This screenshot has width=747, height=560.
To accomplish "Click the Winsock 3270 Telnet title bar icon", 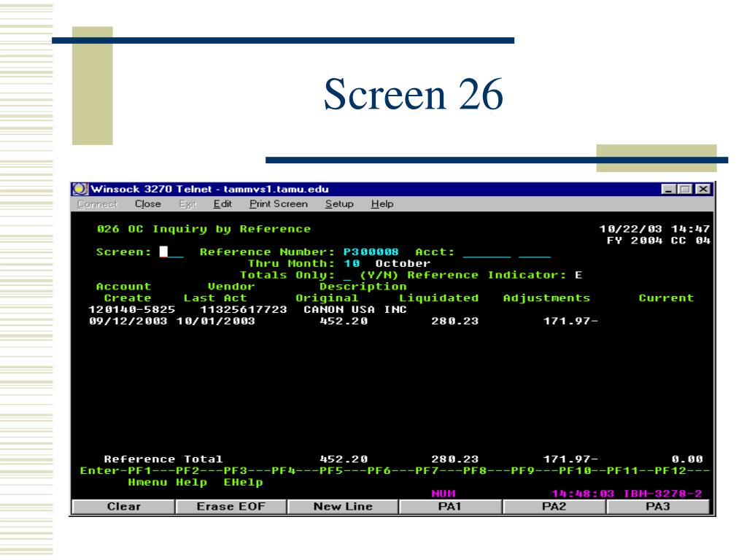I will coord(80,189).
